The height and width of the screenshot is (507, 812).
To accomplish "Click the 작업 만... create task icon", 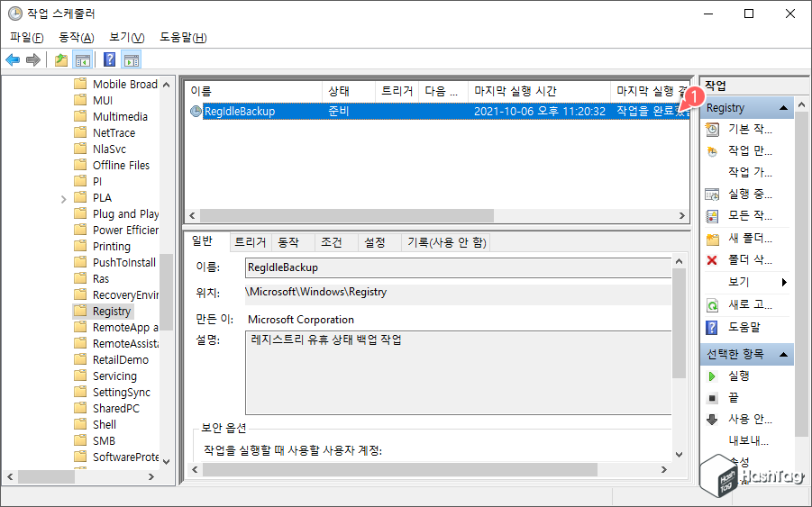I will click(713, 151).
